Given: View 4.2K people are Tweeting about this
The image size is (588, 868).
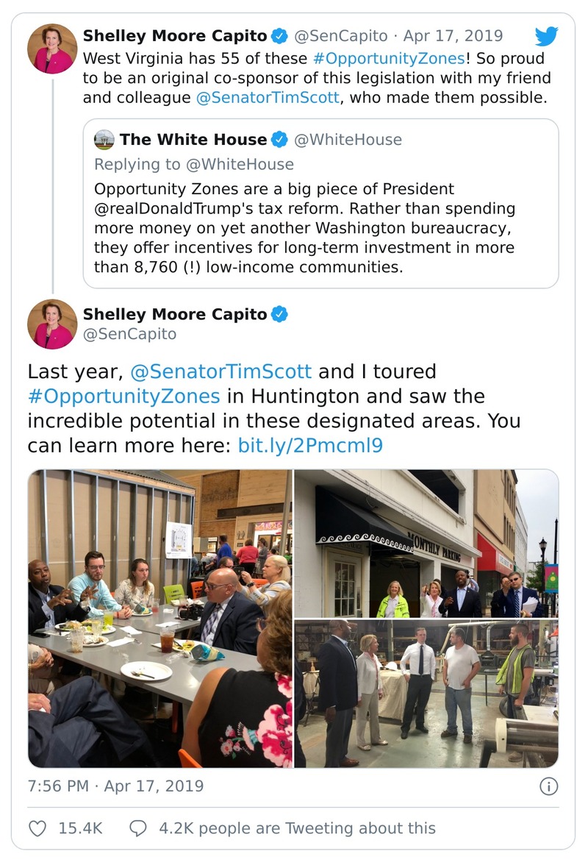Looking at the screenshot, I should 297,828.
